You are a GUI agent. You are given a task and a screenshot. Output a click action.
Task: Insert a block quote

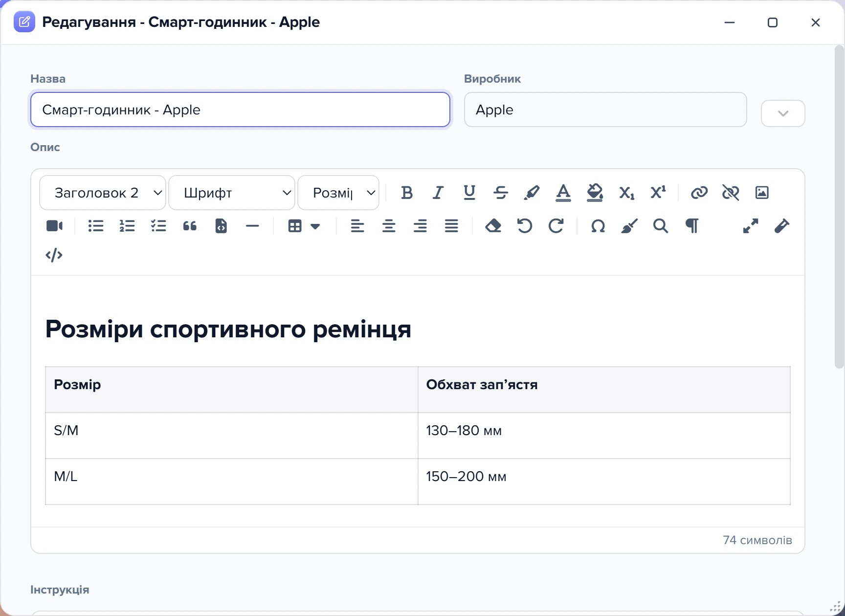[190, 226]
